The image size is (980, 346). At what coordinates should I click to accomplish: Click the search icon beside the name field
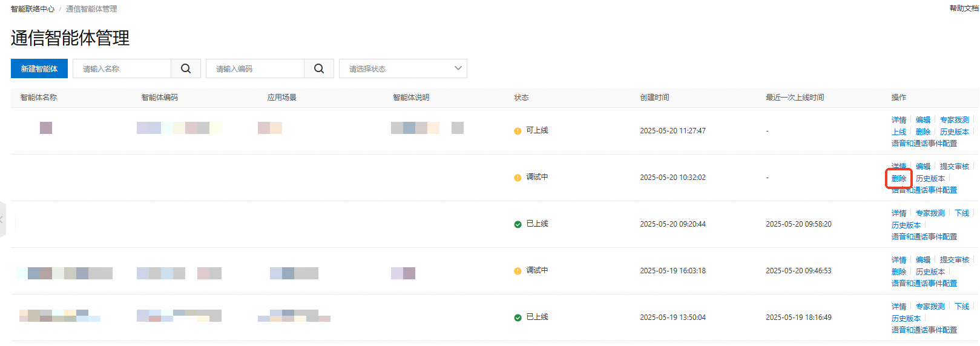(x=186, y=68)
